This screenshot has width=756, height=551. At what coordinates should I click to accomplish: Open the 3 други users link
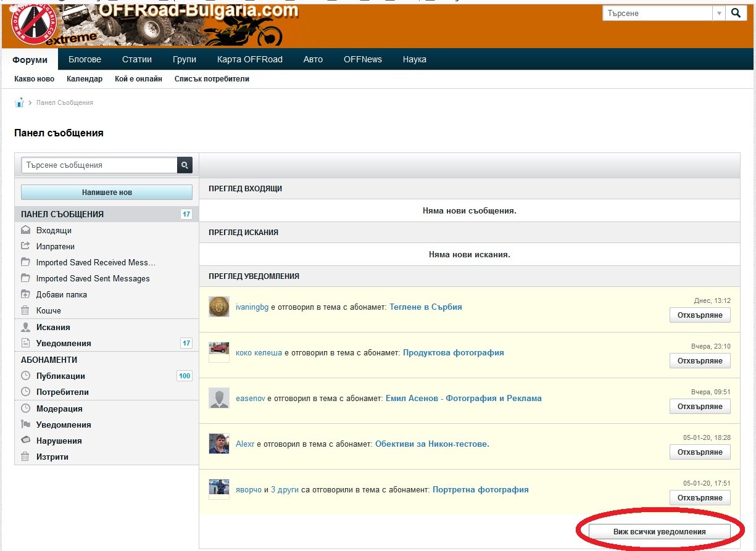click(285, 489)
